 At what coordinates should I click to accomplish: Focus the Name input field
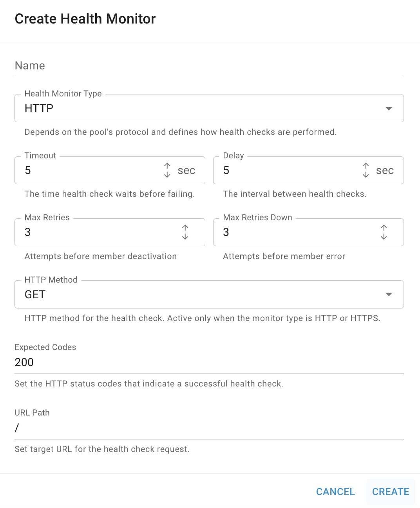[x=209, y=66]
